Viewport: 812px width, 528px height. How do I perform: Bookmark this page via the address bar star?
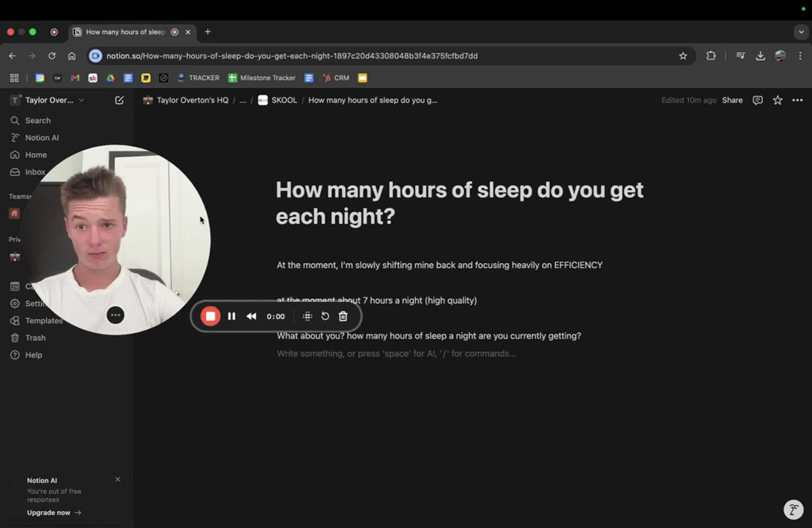(683, 55)
